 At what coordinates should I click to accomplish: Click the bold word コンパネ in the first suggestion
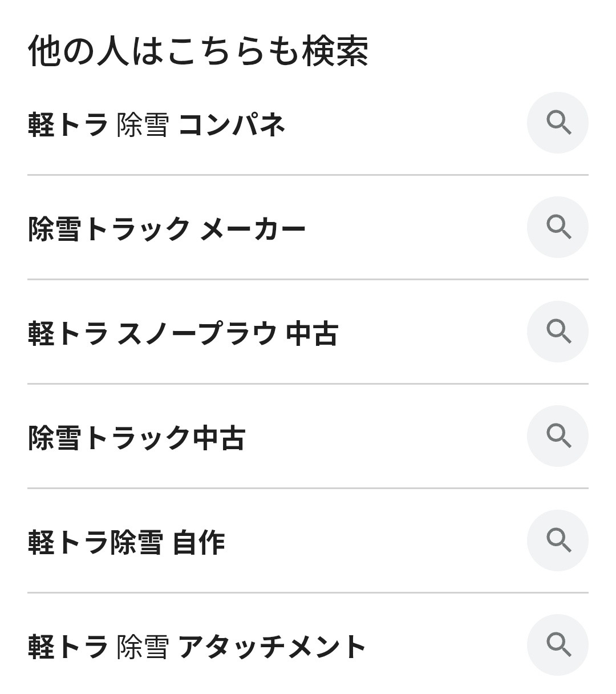coord(232,124)
